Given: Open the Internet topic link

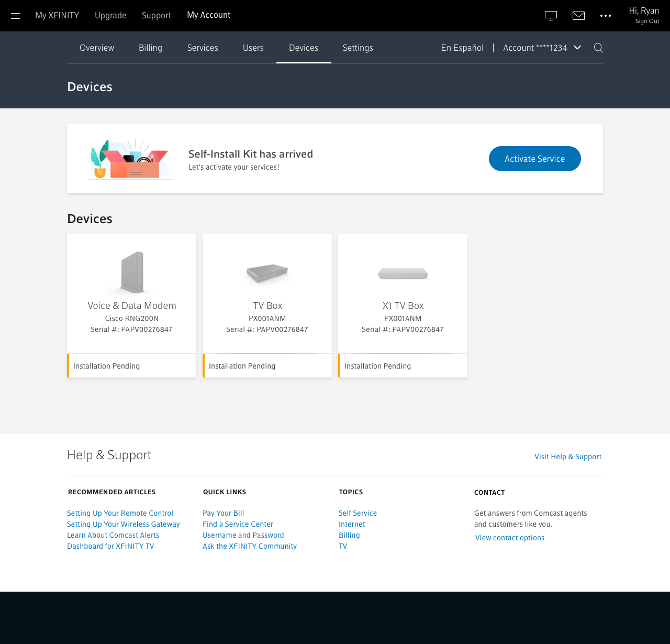Looking at the screenshot, I should [352, 524].
